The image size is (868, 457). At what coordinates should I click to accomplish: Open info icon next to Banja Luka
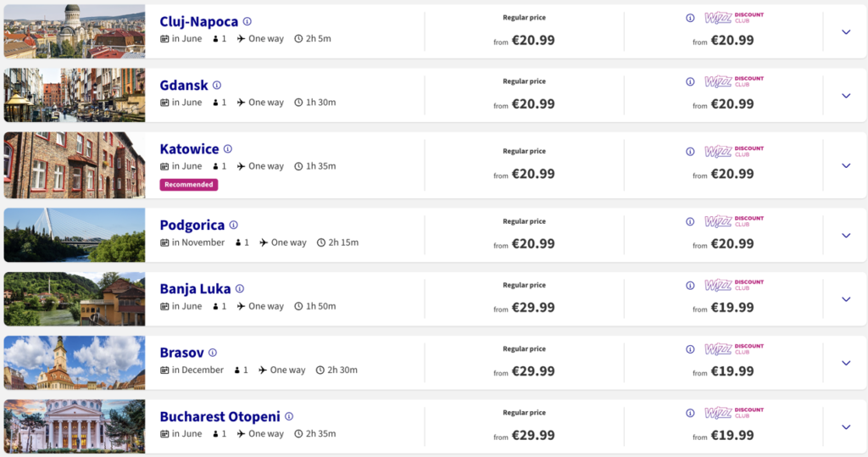pyautogui.click(x=240, y=289)
